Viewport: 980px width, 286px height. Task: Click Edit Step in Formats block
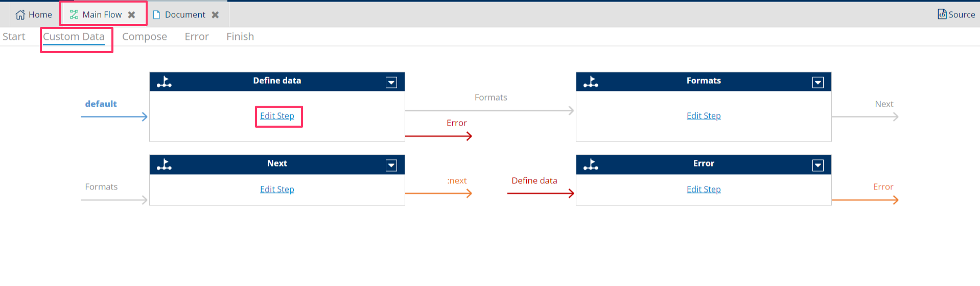tap(704, 116)
